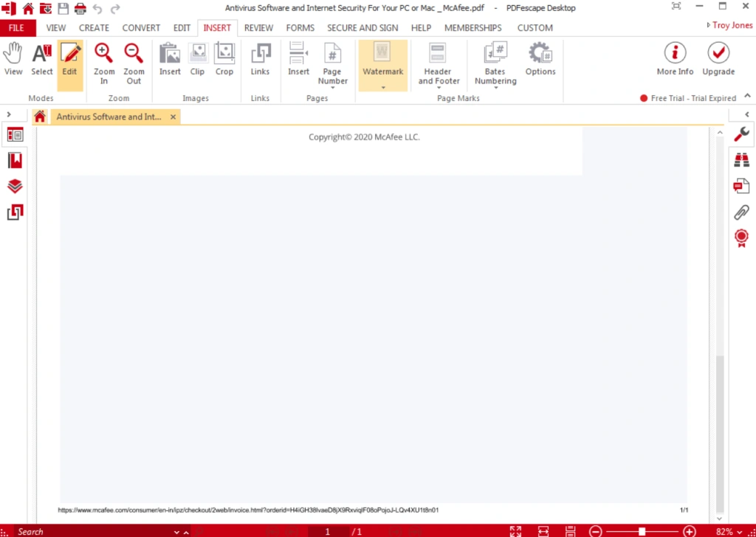Click the zoom slider handle
756x537 pixels.
(642, 532)
